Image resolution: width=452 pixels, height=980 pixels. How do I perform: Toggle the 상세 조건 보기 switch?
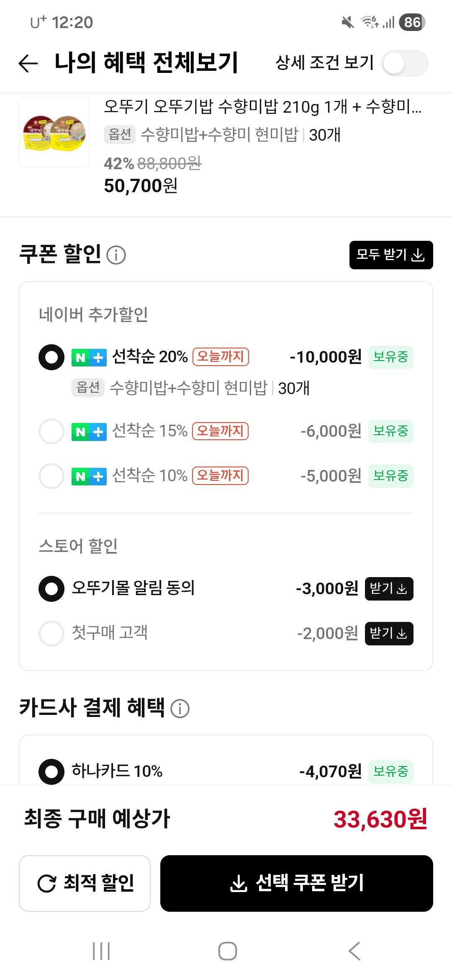pos(405,64)
